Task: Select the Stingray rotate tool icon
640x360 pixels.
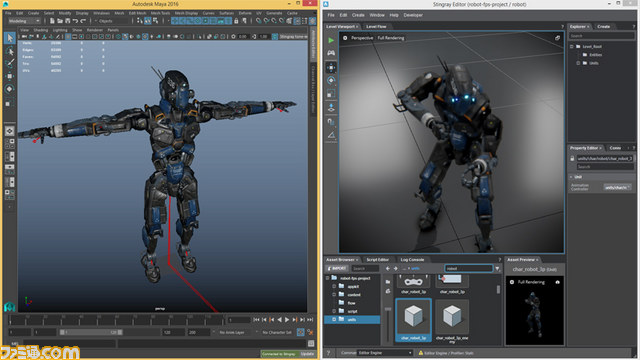Action: 331,80
